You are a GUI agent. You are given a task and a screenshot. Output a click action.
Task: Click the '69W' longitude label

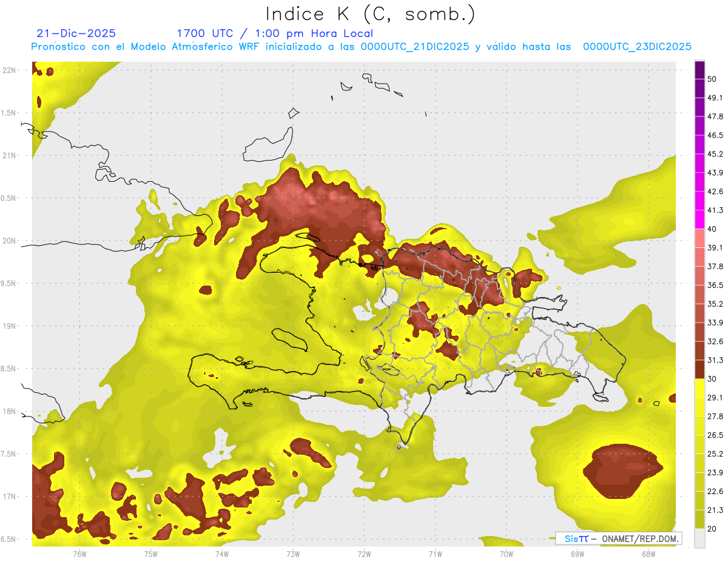coord(578,554)
